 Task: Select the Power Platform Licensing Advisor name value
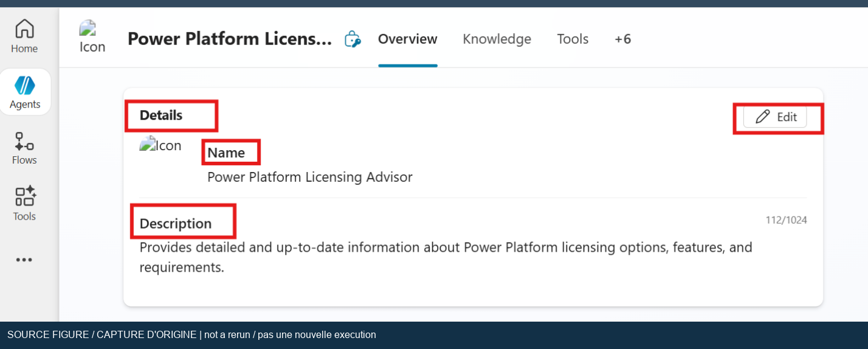pyautogui.click(x=310, y=178)
